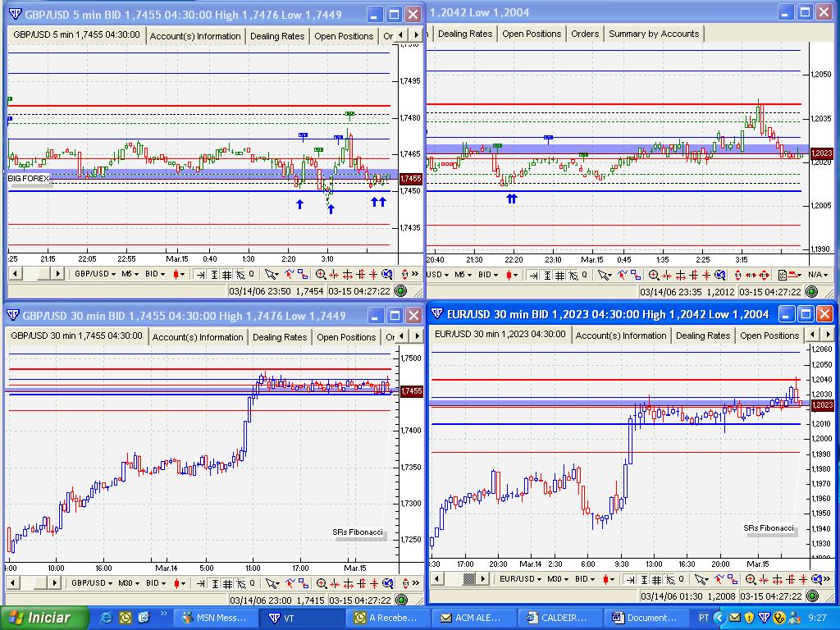Open the MSN Messenger taskbar button

click(x=217, y=618)
